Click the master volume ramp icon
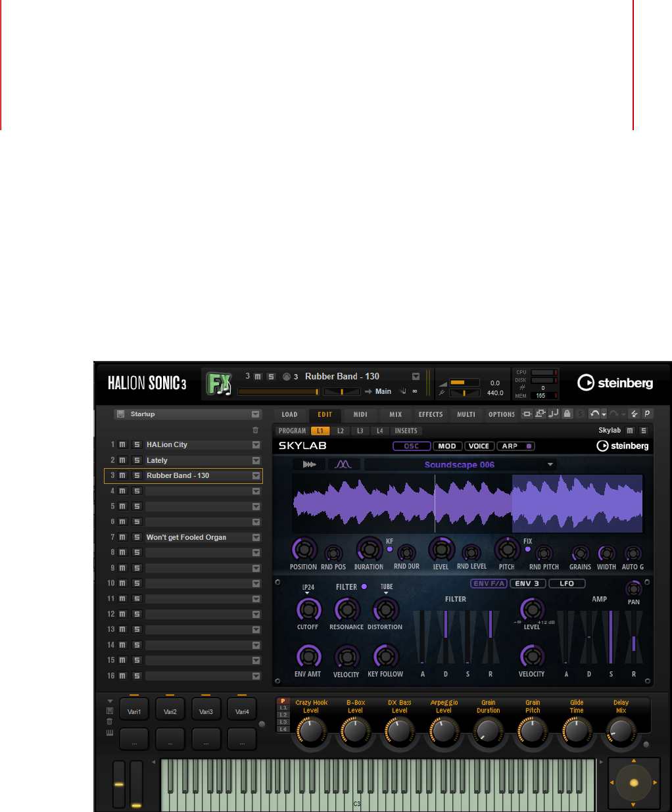The height and width of the screenshot is (812, 672). [442, 383]
